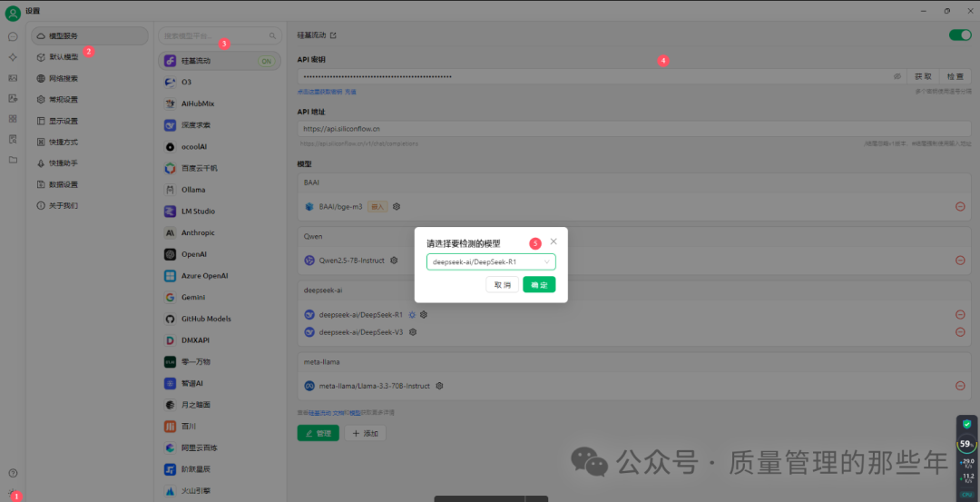
Task: Select the 阿里云百炼 provider
Action: point(220,448)
